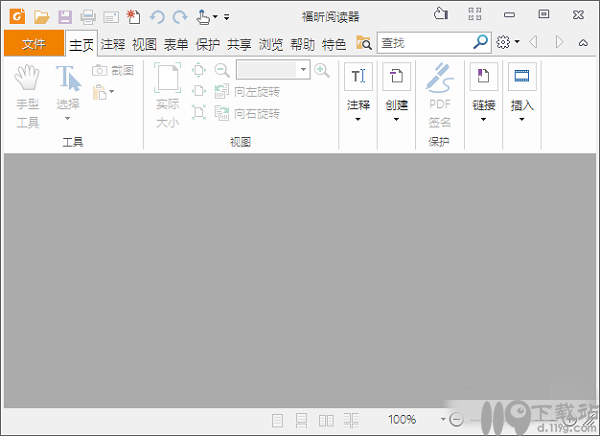Viewport: 600px width, 436px height.
Task: Open the clipboard dropdown arrow
Action: coord(112,91)
